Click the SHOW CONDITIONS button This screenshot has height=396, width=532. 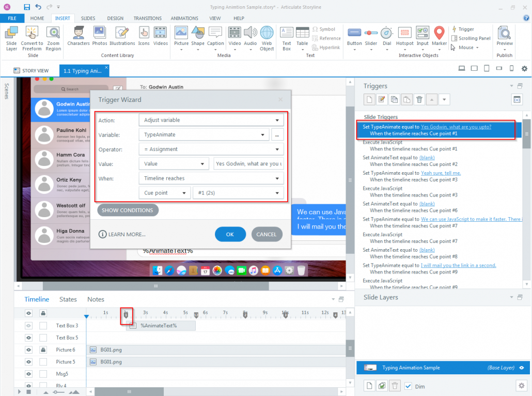128,210
